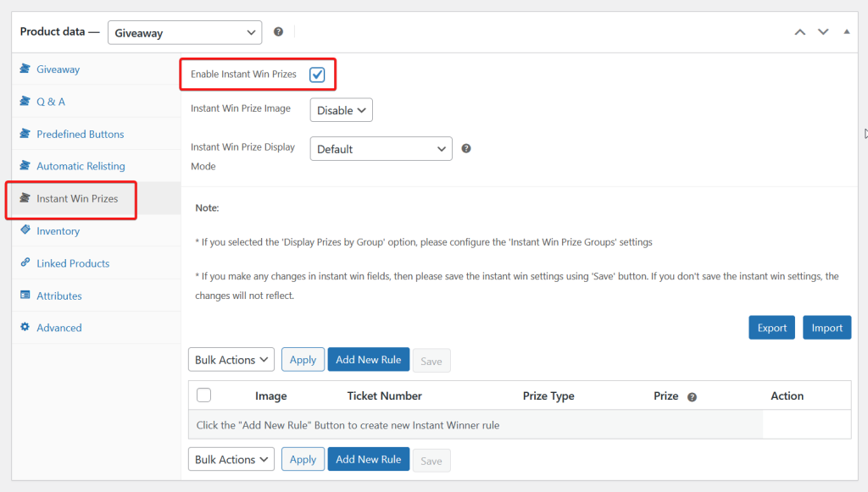
Task: Click the Advanced tab gear icon
Action: click(x=25, y=328)
